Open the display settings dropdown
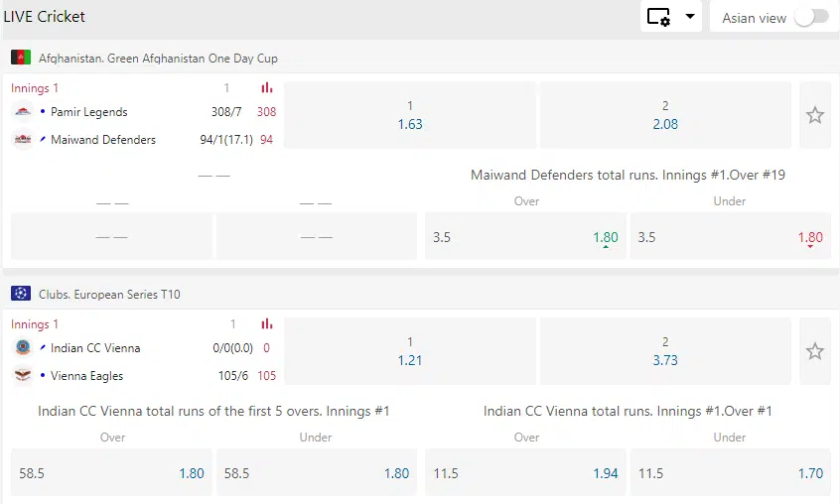This screenshot has height=504, width=840. pos(670,17)
